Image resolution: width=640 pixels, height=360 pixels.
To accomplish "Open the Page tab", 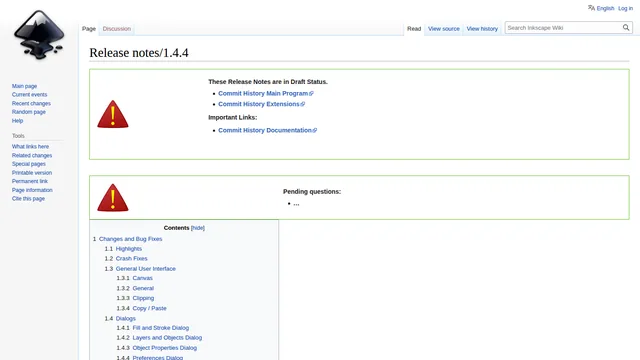I will (x=89, y=29).
